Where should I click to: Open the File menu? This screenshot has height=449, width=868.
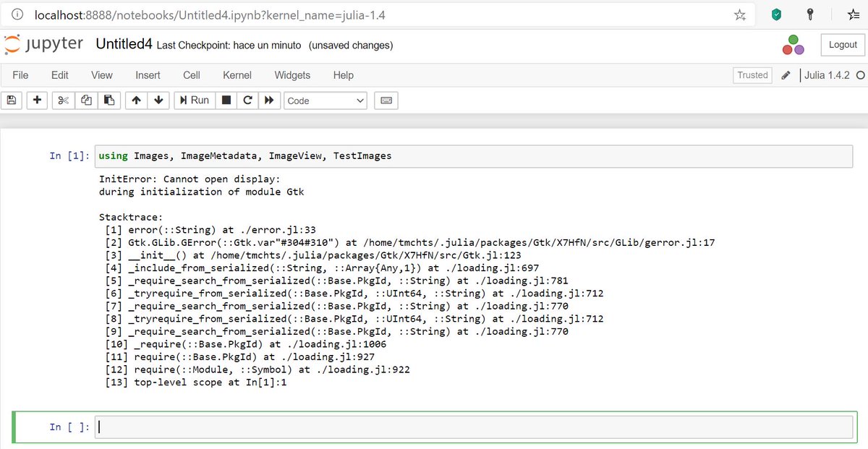coord(21,75)
